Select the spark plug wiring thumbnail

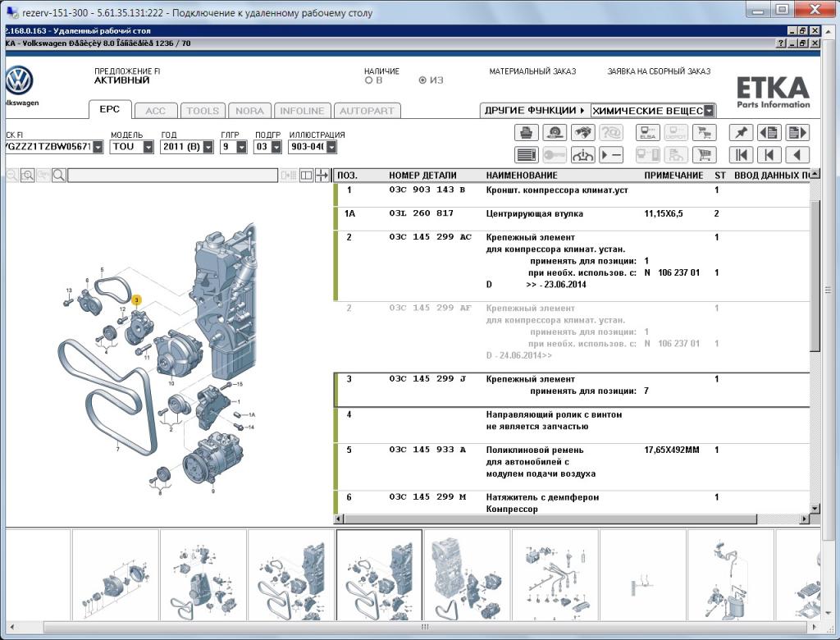coord(555,576)
